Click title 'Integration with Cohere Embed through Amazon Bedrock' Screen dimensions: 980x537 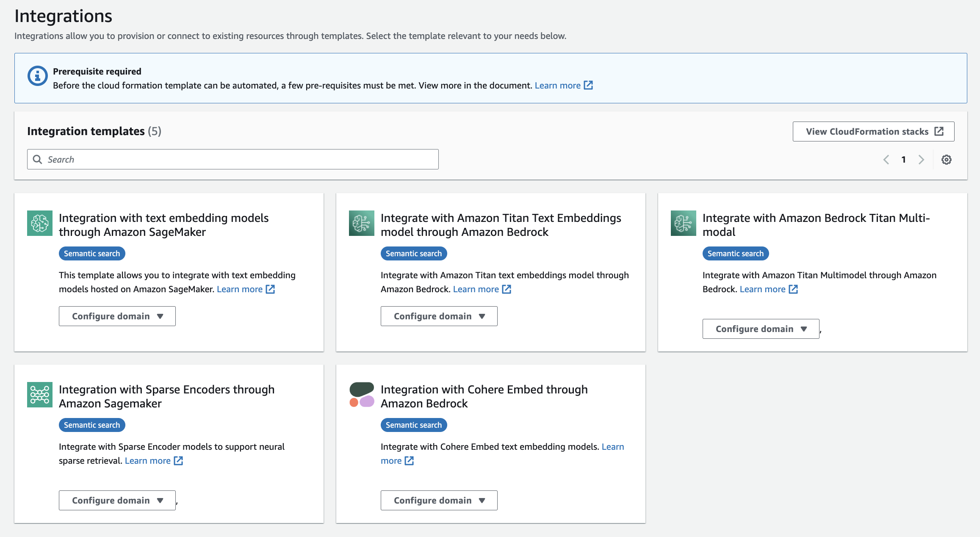click(x=484, y=396)
